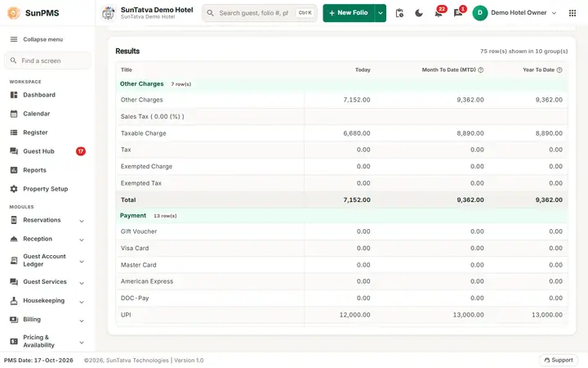
Task: Open Reports from the sidebar
Action: tap(34, 170)
